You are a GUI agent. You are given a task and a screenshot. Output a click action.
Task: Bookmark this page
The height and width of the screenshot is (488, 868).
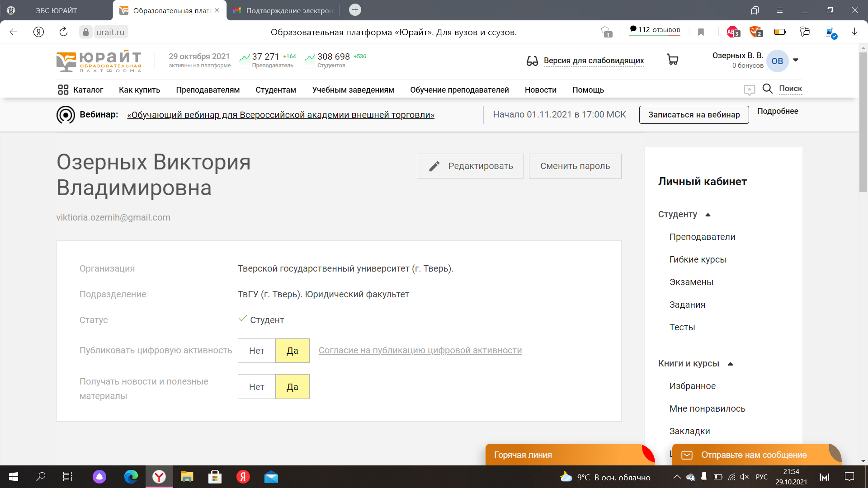coord(701,32)
